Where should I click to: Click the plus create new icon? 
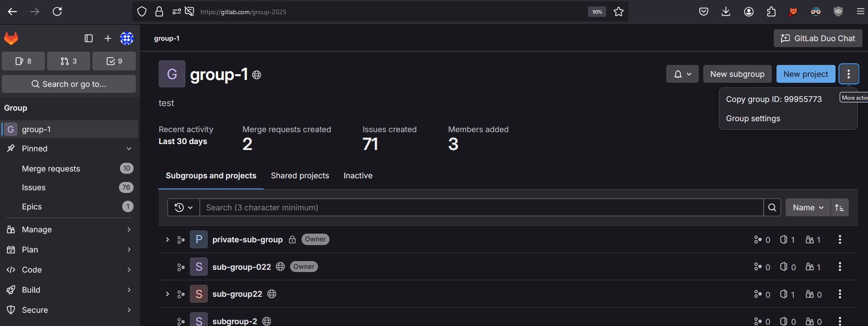tap(108, 38)
